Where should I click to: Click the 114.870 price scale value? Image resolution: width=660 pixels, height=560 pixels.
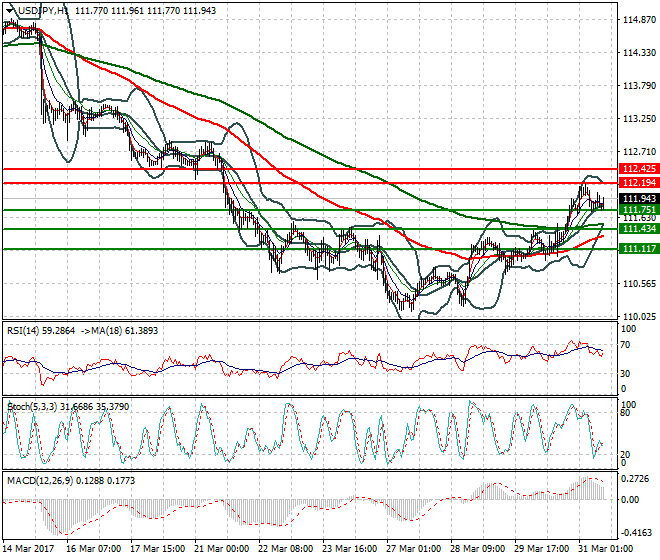[639, 19]
